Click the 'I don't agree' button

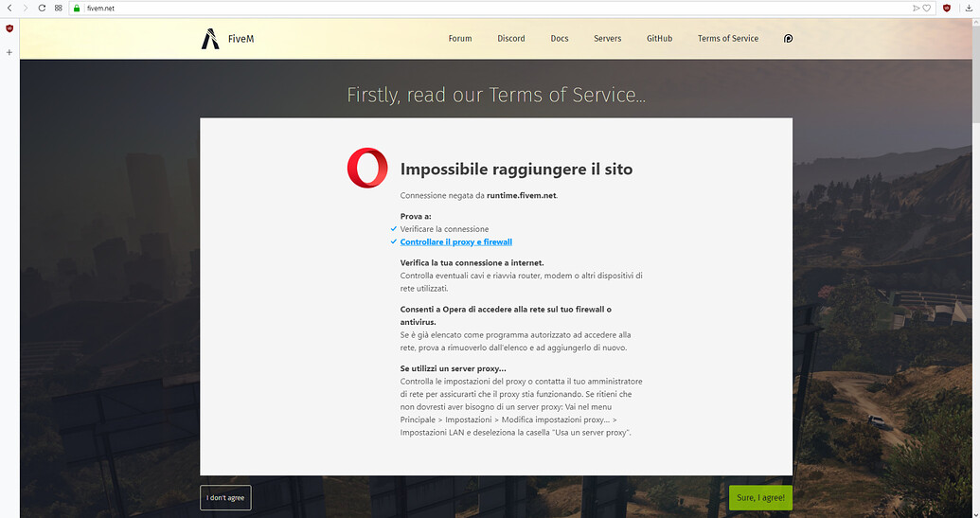(225, 497)
